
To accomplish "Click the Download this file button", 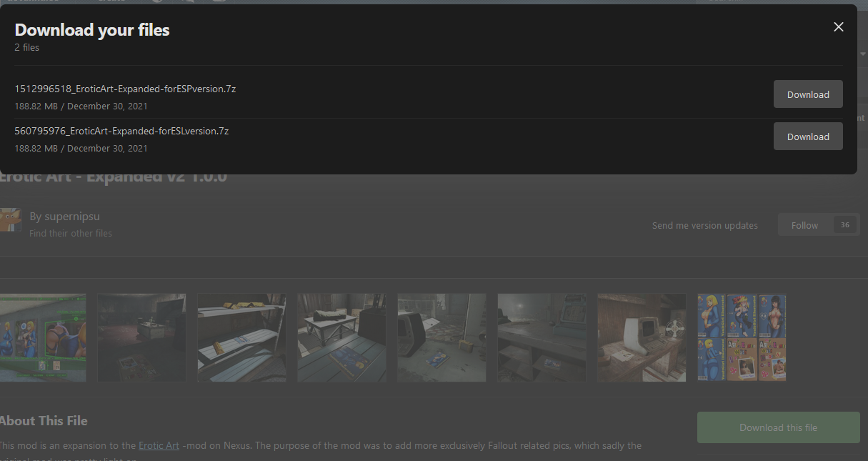I will coord(778,427).
